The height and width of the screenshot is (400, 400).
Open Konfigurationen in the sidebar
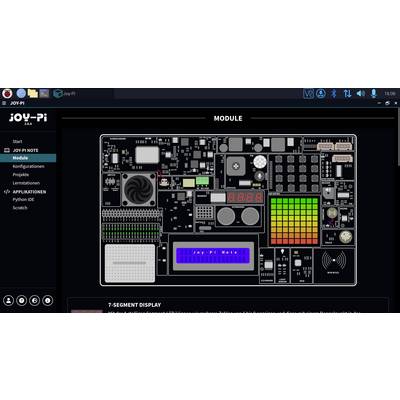pyautogui.click(x=28, y=166)
